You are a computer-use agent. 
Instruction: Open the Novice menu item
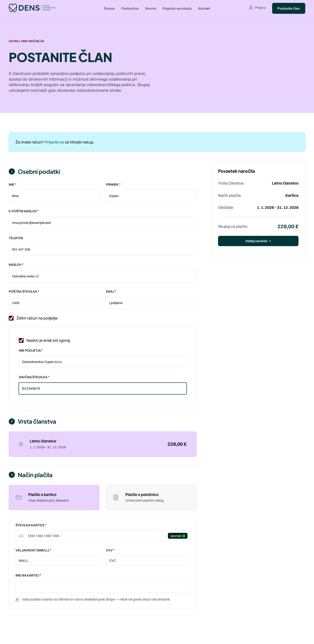click(x=150, y=9)
